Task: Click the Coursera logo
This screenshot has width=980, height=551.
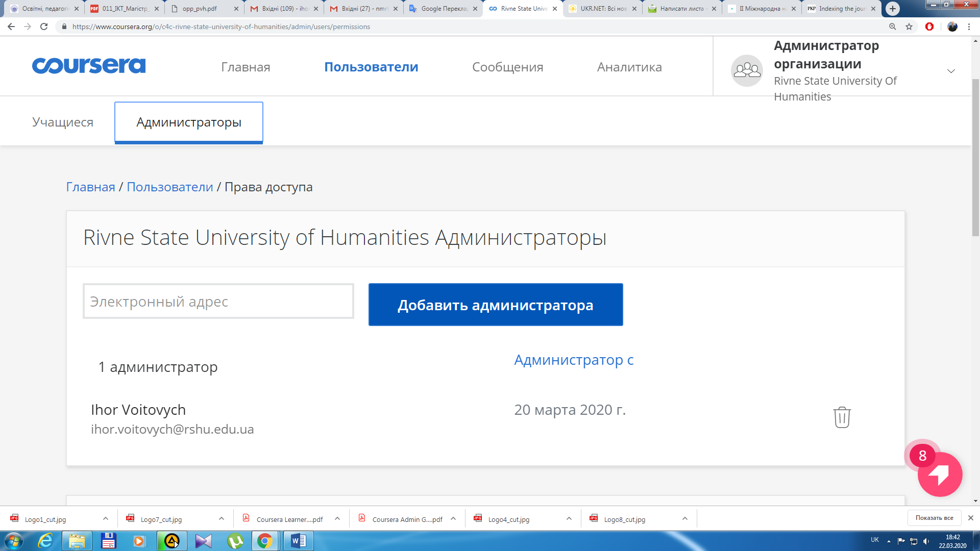Action: click(x=89, y=66)
